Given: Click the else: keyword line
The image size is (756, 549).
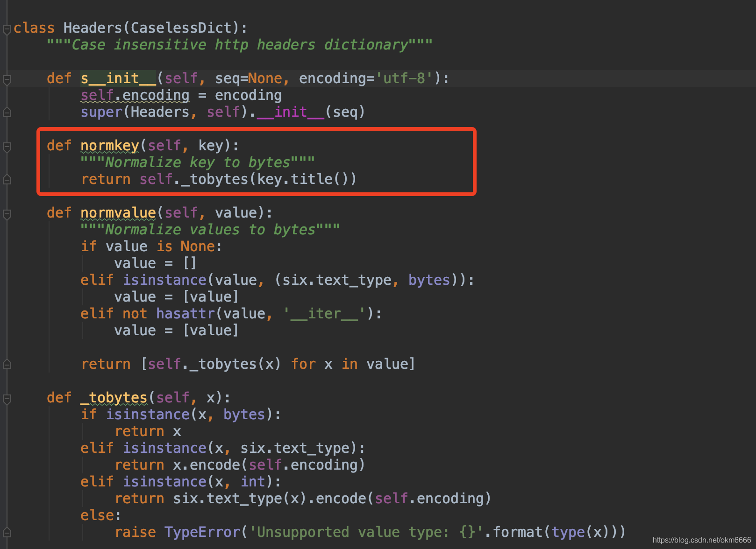Looking at the screenshot, I should [101, 515].
